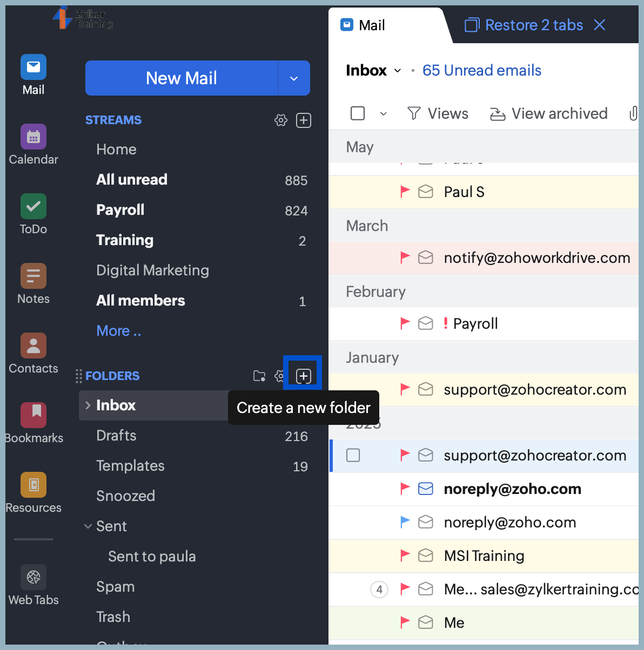Viewport: 644px width, 650px height.
Task: Open the Spam folder
Action: tap(115, 587)
